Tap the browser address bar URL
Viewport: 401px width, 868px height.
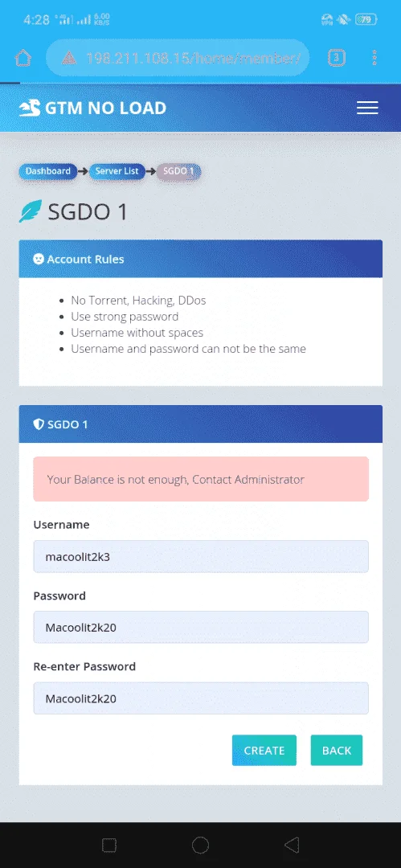pos(194,58)
